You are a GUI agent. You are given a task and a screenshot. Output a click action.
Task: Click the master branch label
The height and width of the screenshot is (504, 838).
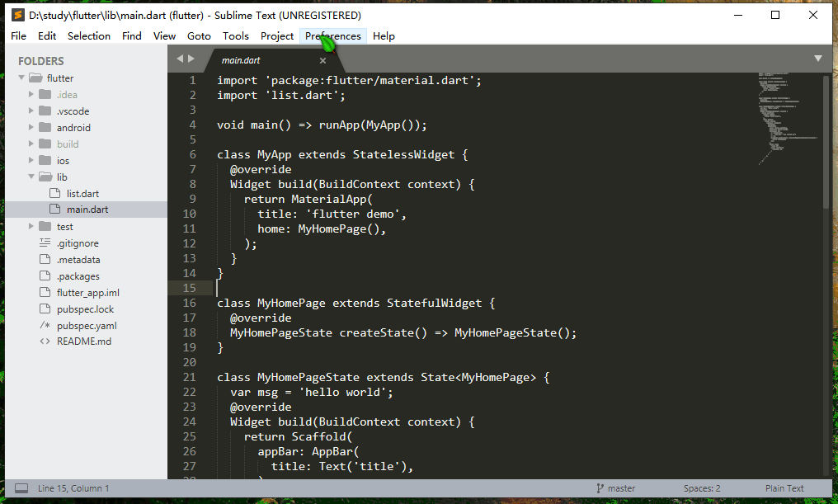[622, 488]
